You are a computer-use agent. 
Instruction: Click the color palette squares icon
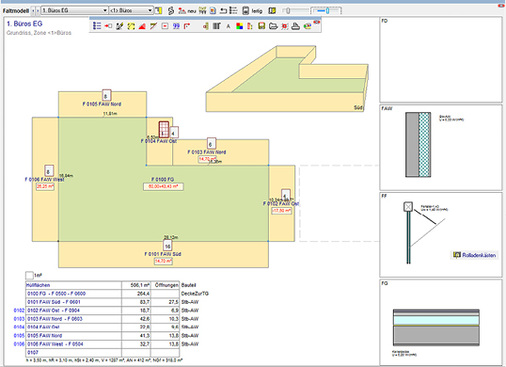click(239, 26)
